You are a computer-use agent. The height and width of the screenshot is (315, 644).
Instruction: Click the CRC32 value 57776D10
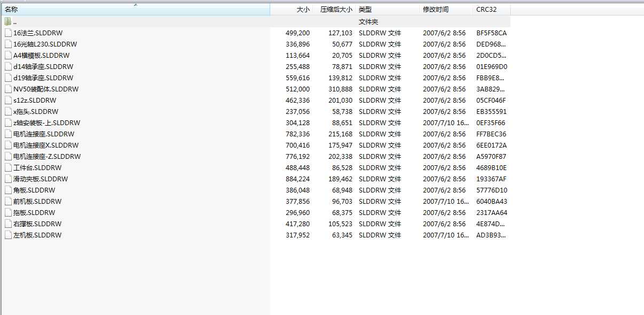pyautogui.click(x=492, y=190)
